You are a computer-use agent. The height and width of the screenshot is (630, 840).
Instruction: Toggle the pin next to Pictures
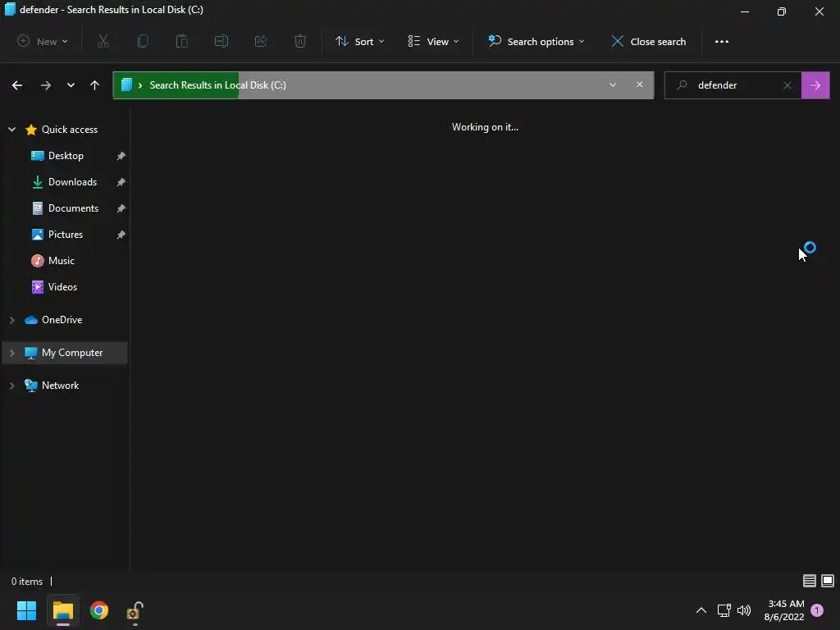pos(121,235)
